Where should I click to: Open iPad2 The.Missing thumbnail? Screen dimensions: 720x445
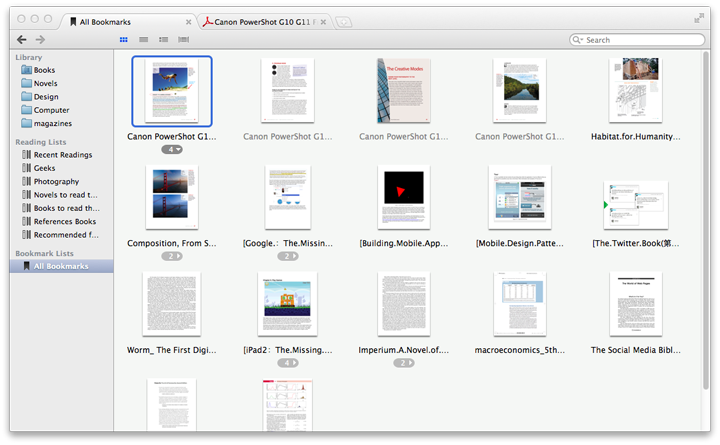point(288,304)
